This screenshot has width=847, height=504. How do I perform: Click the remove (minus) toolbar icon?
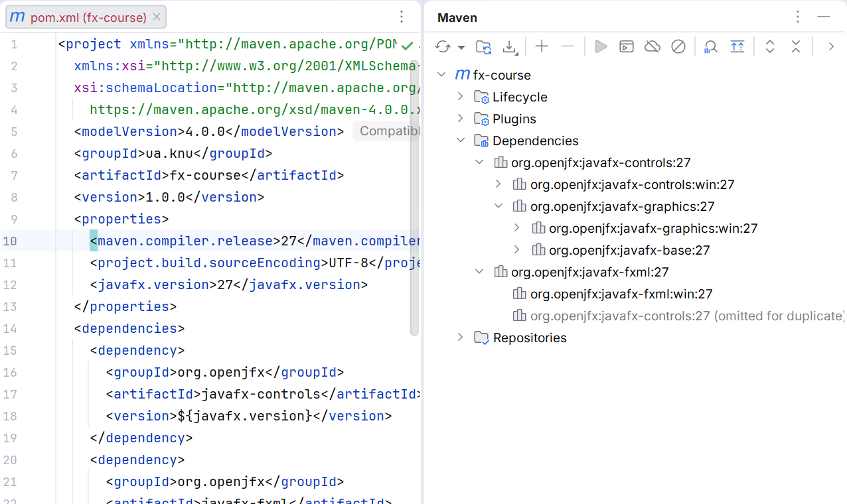click(567, 46)
